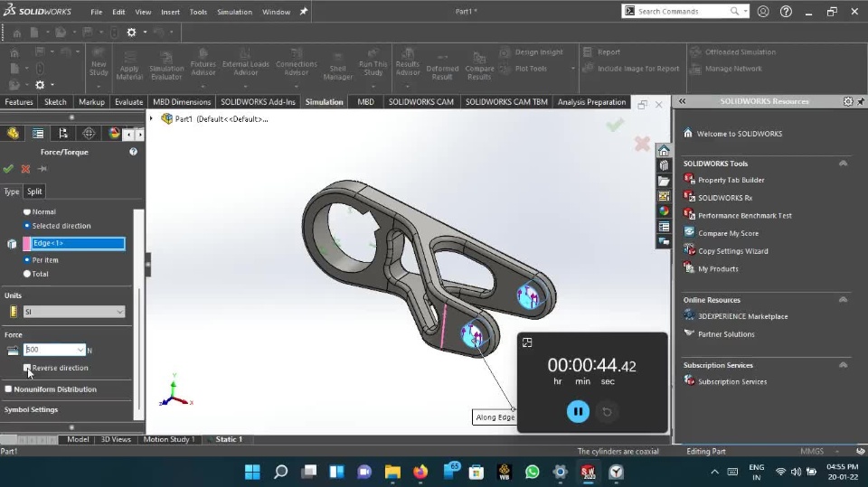Open the Connections Advisor

[297, 61]
